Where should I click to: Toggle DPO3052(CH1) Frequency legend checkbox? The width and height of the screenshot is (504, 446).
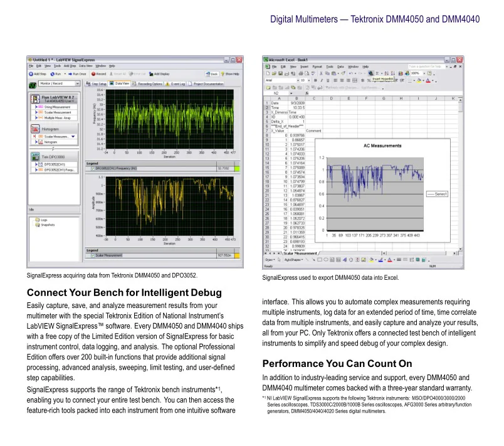pyautogui.click(x=93, y=168)
